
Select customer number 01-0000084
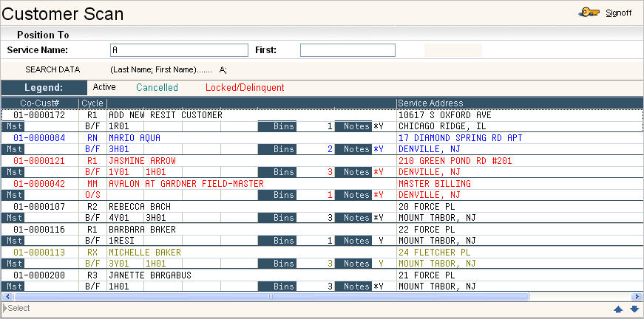pos(39,138)
